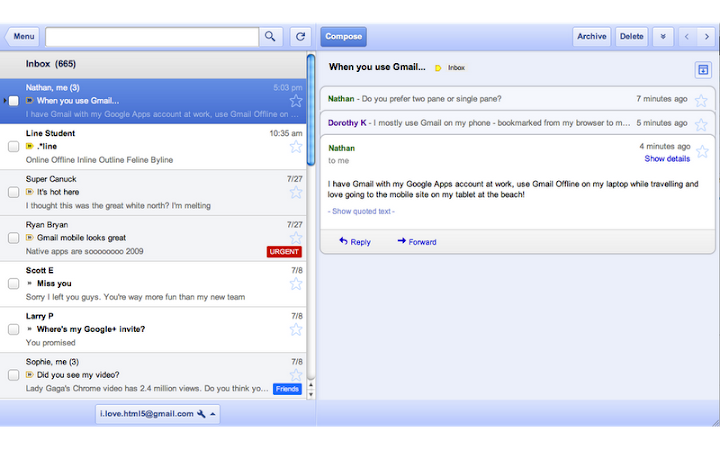Go to the previous conversation arrow
The image size is (720, 450).
(x=686, y=37)
